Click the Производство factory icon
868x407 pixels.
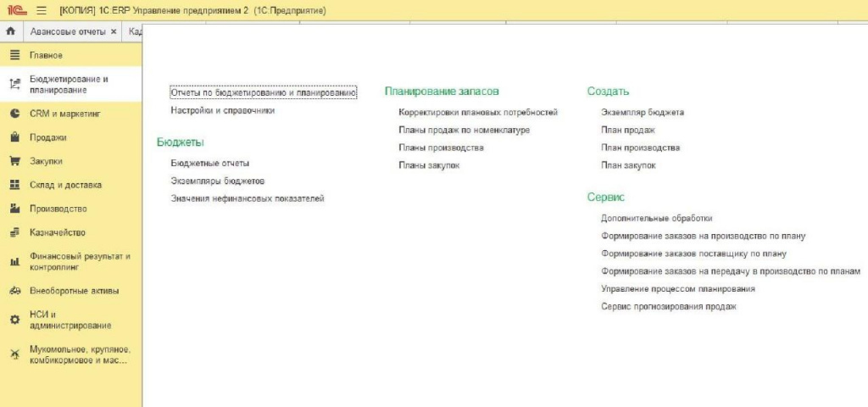pos(15,209)
